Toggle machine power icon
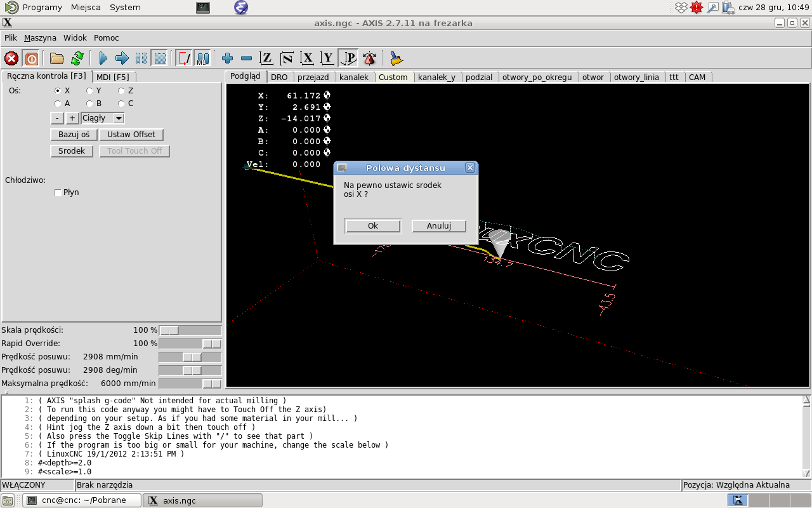This screenshot has width=812, height=508. click(x=31, y=58)
